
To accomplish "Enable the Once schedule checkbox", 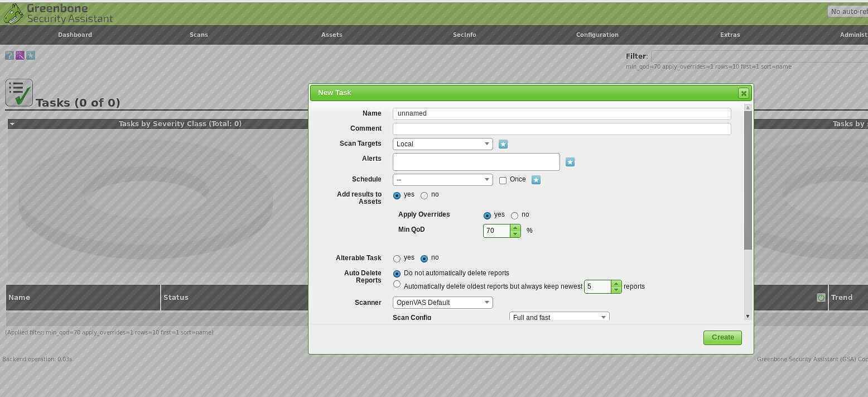I will 503,180.
